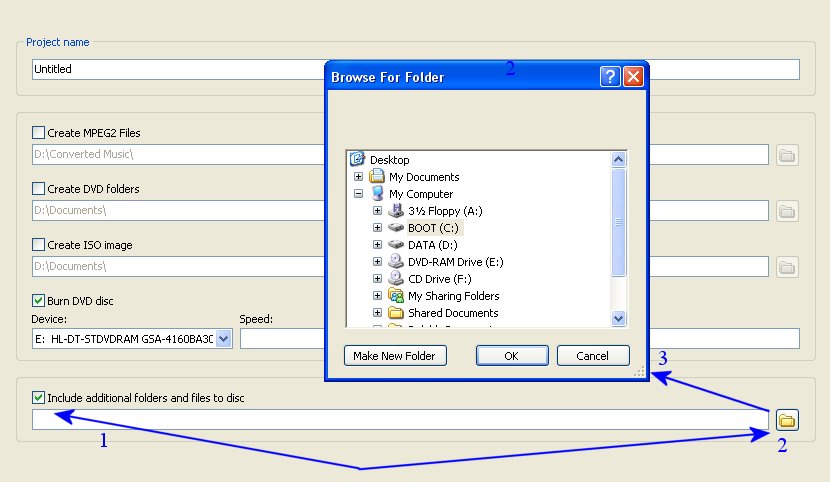Select DVD-RAM Drive (E:) label
The height and width of the screenshot is (482, 830).
pyautogui.click(x=456, y=262)
